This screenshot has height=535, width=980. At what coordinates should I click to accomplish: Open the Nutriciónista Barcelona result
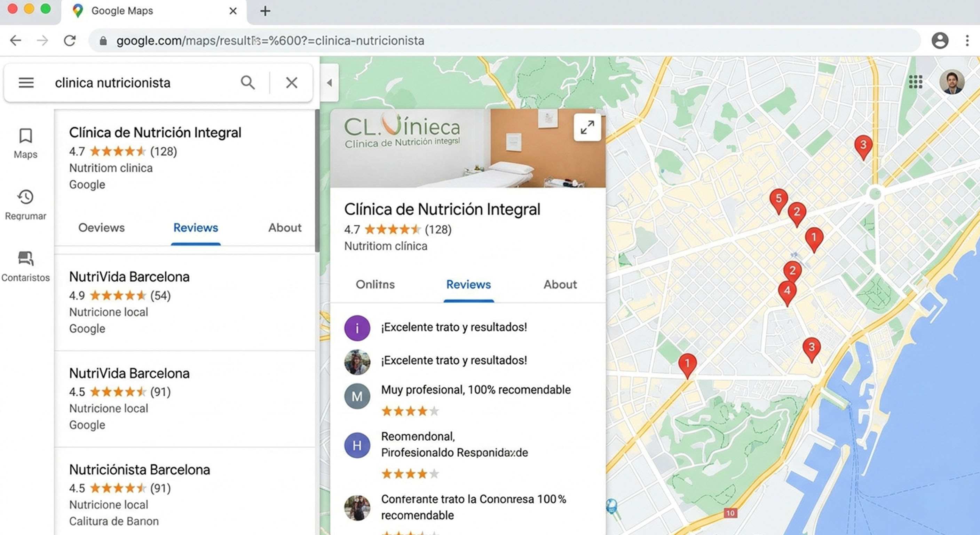coord(185,492)
